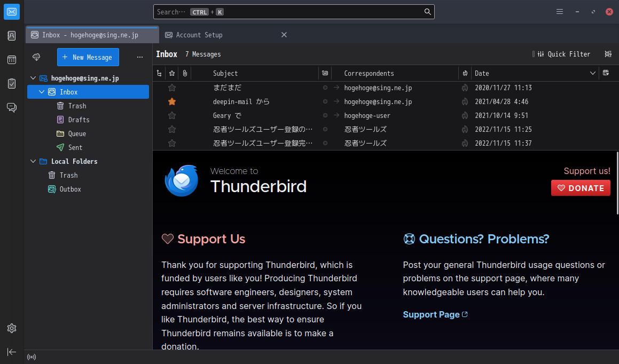Viewport: 619px width, 364px height.
Task: Toggle Quick Filter bar
Action: tap(561, 54)
